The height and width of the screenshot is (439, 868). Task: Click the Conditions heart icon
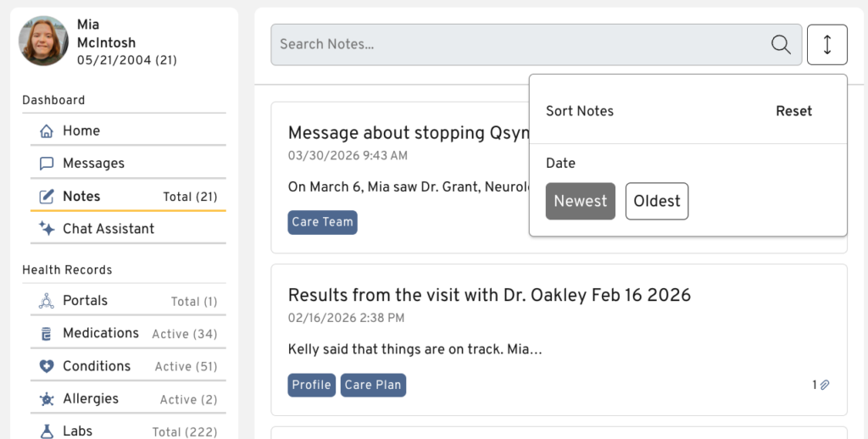pos(47,366)
